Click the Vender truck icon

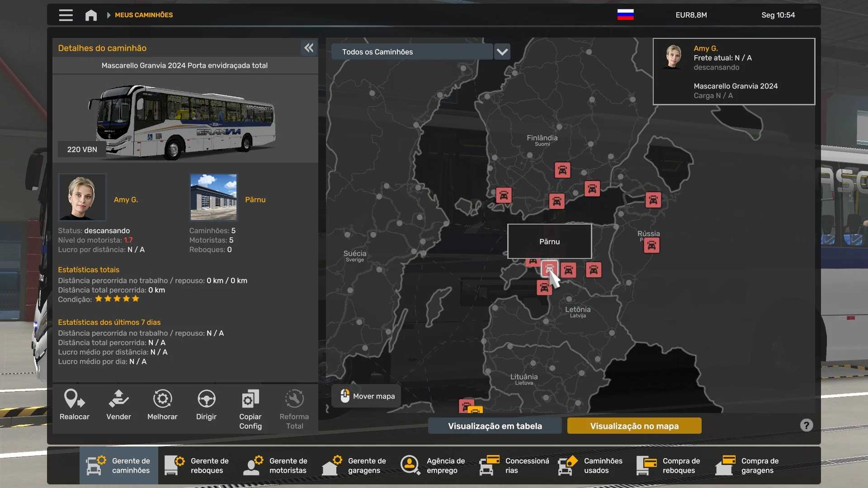[x=118, y=399]
